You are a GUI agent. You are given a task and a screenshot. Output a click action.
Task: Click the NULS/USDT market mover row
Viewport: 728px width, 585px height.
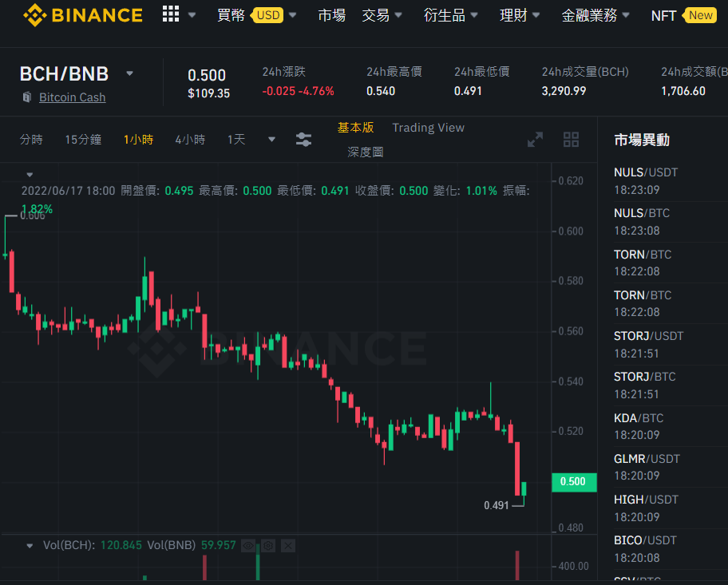tap(671, 181)
